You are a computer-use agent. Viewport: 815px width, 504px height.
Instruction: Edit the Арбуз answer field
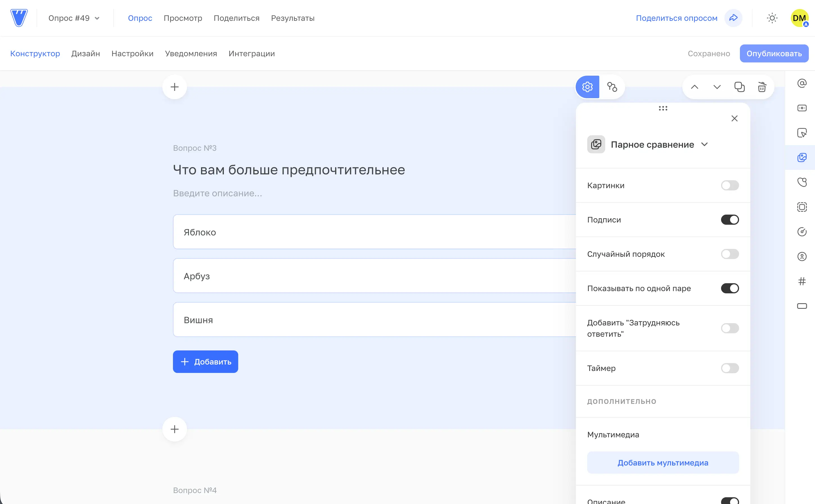pos(333,276)
